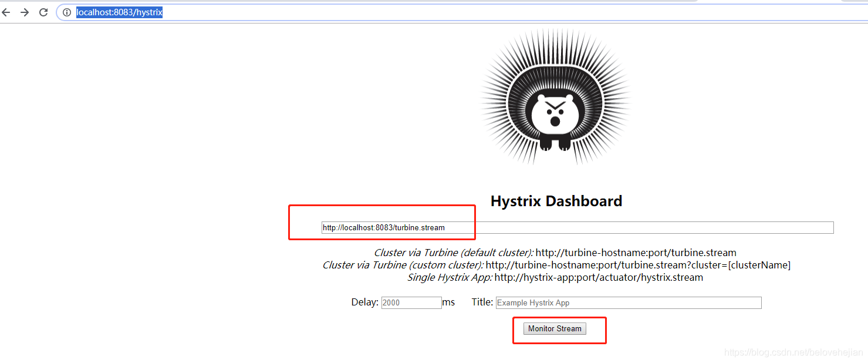Go back with the browser back arrow
Viewport: 868px width, 363px height.
tap(6, 12)
